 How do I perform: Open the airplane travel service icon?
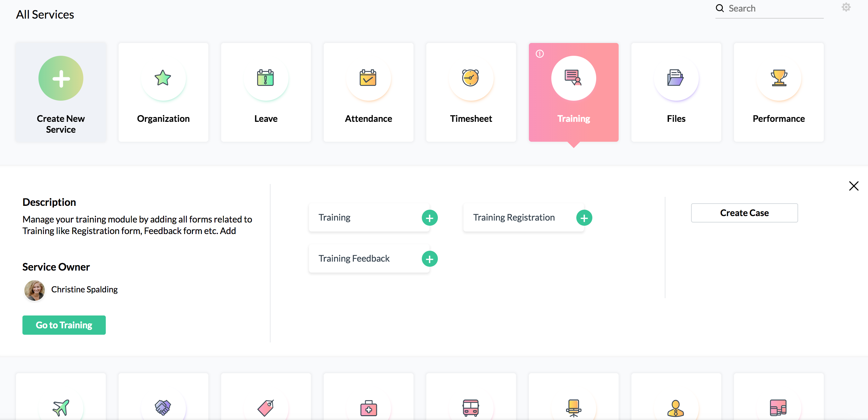coord(61,407)
